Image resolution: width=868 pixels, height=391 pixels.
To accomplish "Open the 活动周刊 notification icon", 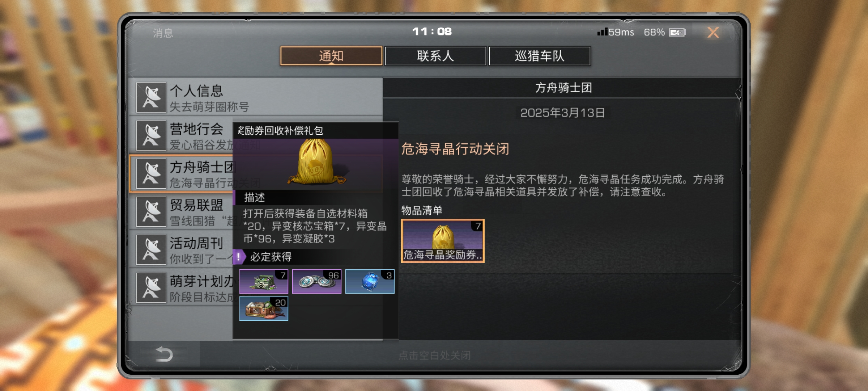I will (x=151, y=250).
